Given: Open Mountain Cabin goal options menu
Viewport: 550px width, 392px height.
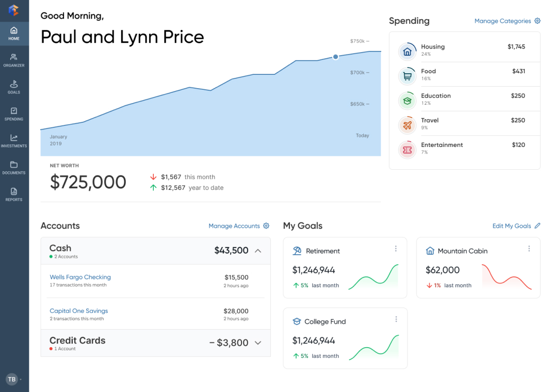Looking at the screenshot, I should click(529, 249).
